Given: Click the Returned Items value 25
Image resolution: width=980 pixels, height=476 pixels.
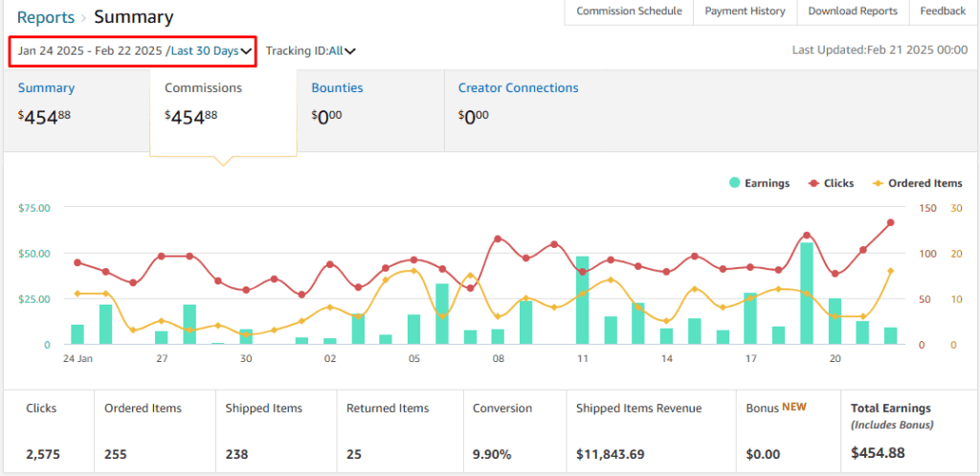Looking at the screenshot, I should point(354,455).
